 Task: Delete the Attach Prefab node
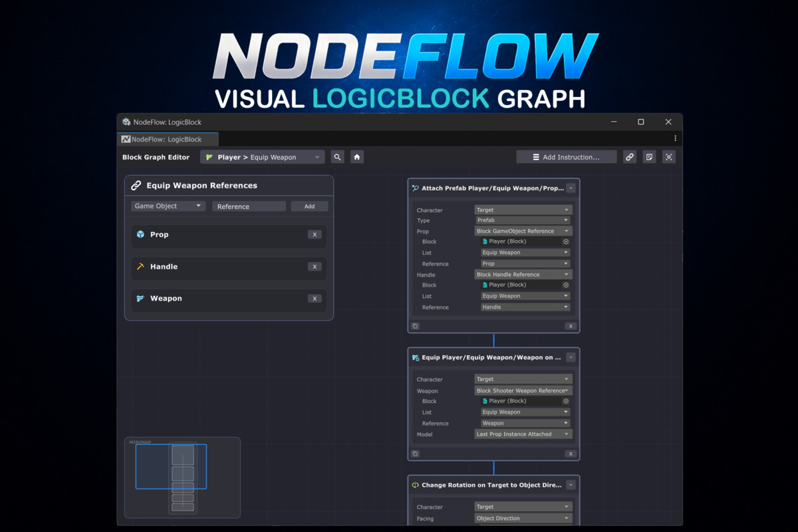click(571, 327)
